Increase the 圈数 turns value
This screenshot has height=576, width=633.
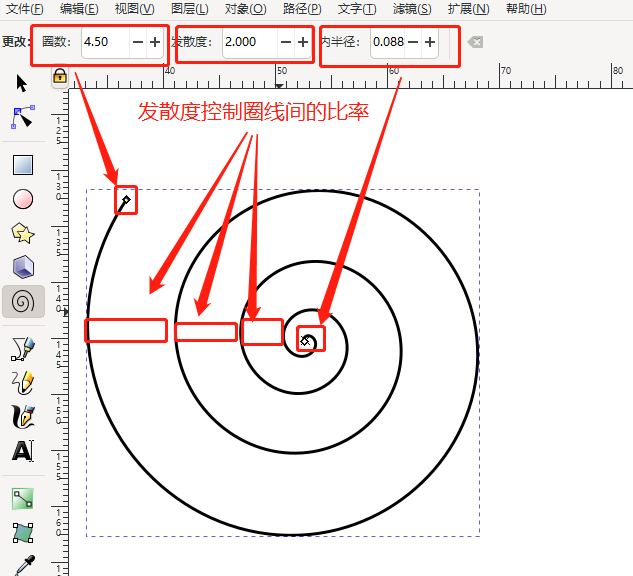(155, 42)
